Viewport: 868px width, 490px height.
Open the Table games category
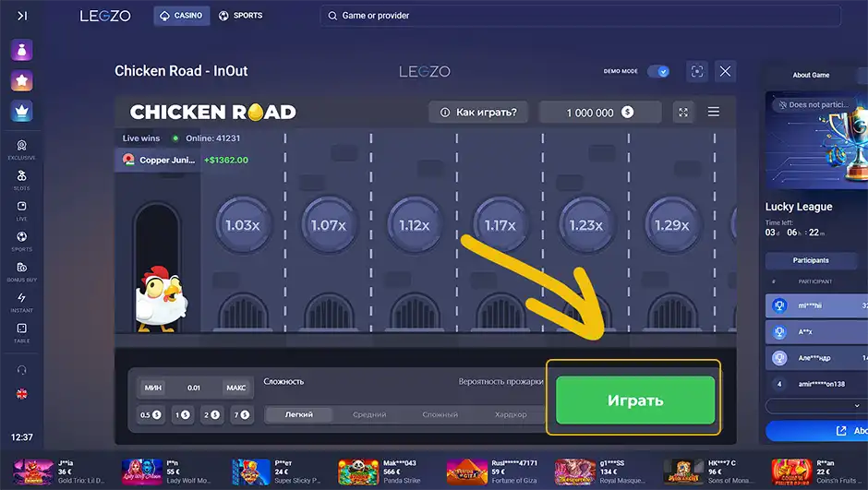click(x=21, y=332)
